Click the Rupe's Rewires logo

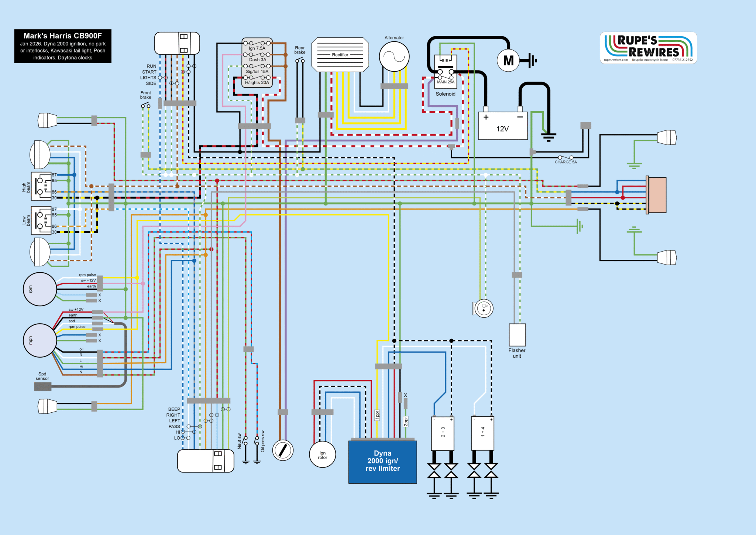648,48
